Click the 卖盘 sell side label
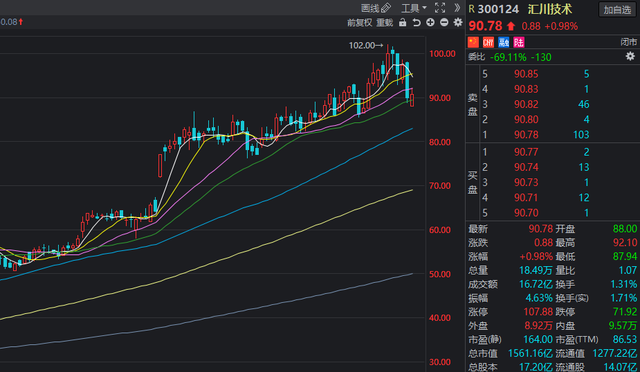This screenshot has width=640, height=372. pos(473,104)
